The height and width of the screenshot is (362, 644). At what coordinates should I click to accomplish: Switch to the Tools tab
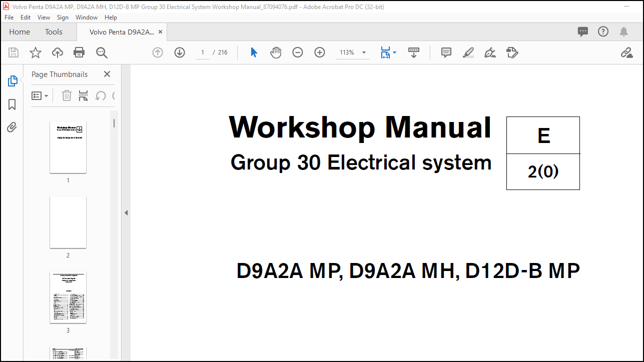54,32
